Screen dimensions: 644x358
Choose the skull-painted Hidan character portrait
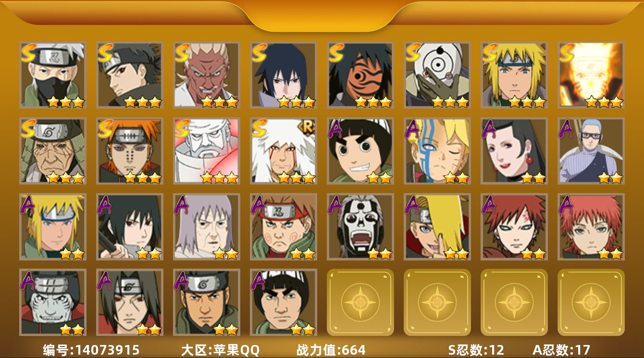360,227
